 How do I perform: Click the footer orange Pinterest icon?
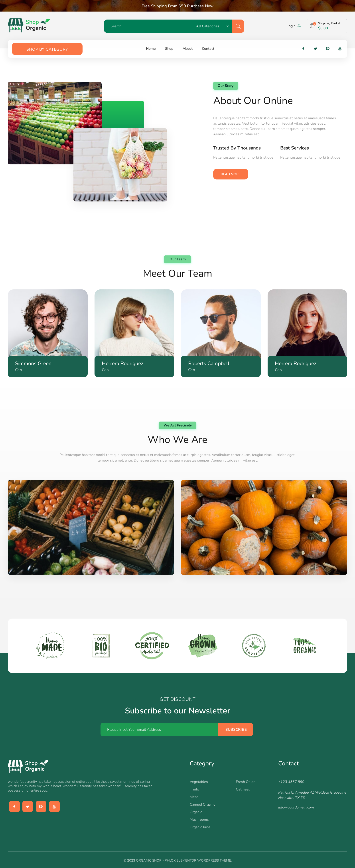(41, 806)
